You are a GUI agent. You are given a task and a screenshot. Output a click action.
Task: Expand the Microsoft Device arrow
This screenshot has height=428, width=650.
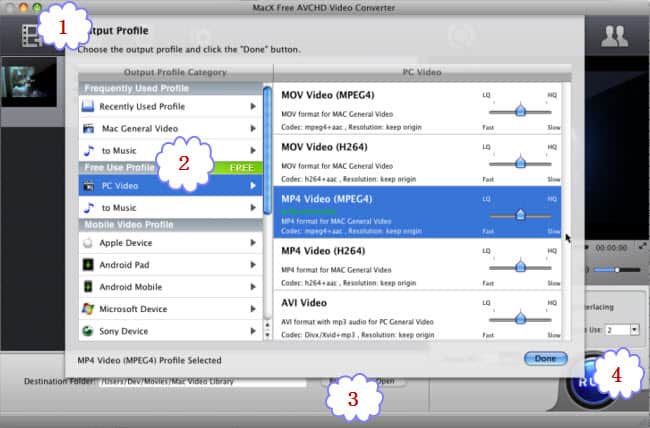(253, 309)
